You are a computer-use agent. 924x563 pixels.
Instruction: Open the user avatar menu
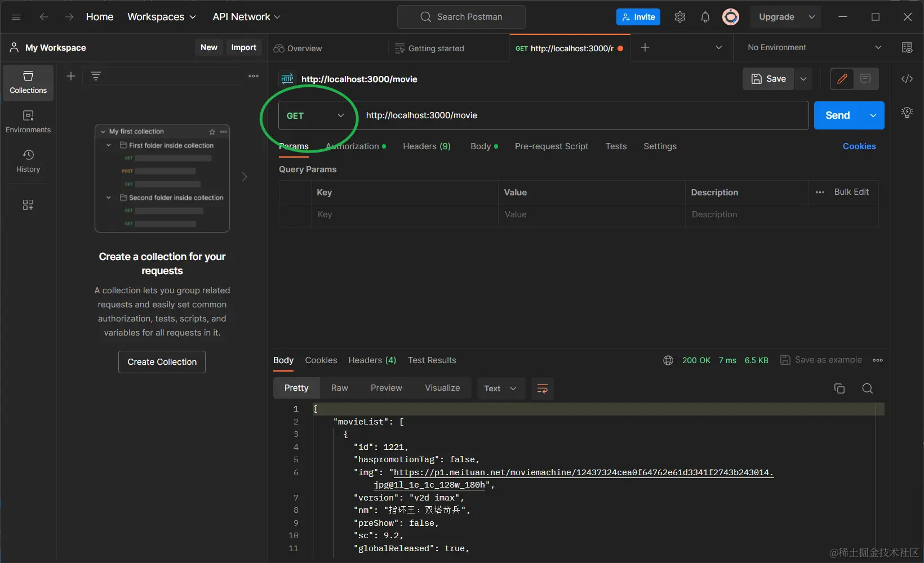pos(731,17)
